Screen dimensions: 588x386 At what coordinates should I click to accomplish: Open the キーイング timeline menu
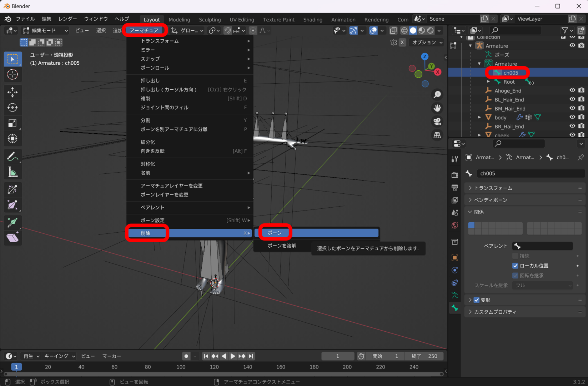(59, 356)
